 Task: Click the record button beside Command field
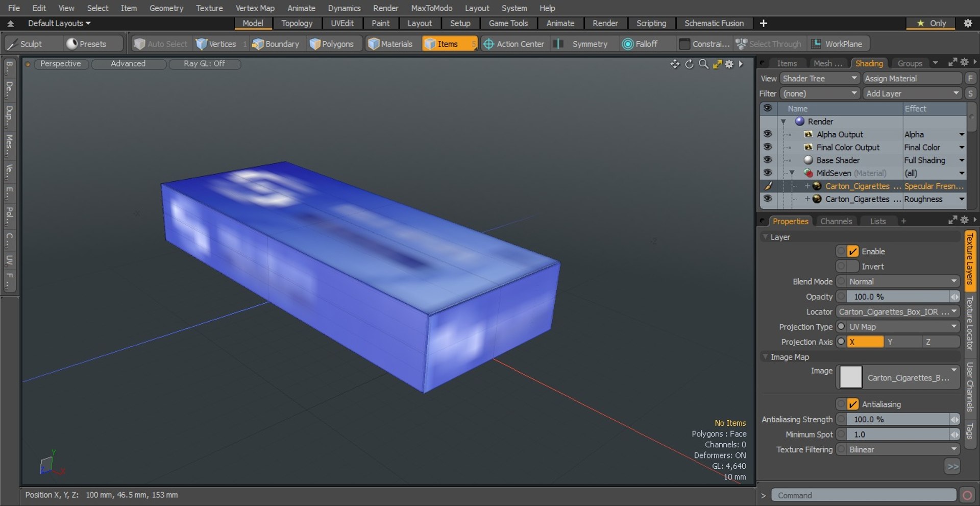pyautogui.click(x=967, y=495)
